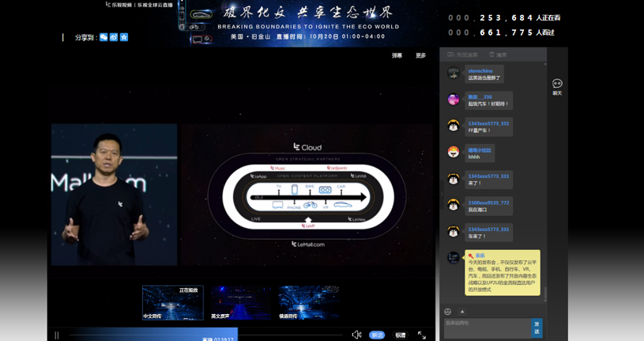Share the stream to Weibo
Viewport: 644px width, 341px height.
pos(114,37)
